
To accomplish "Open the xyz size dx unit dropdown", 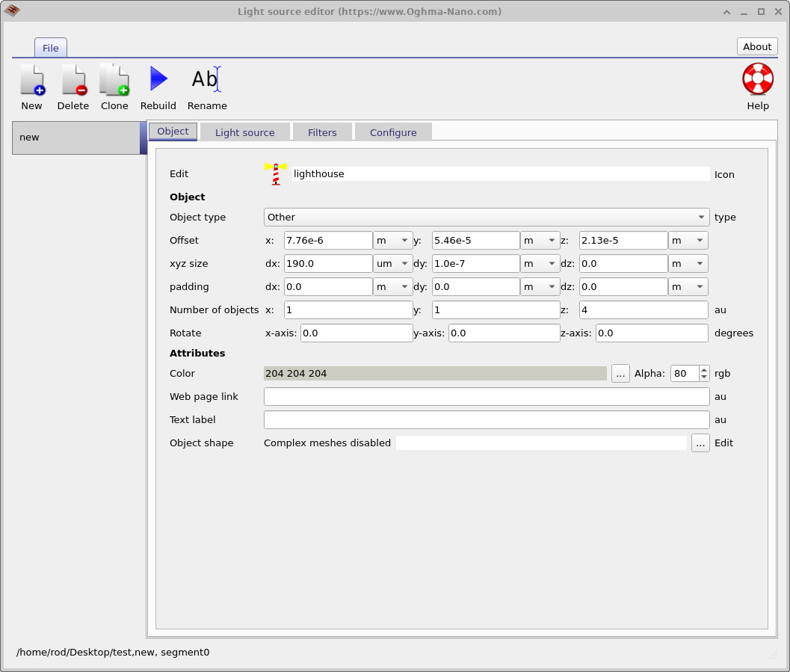I will [392, 263].
